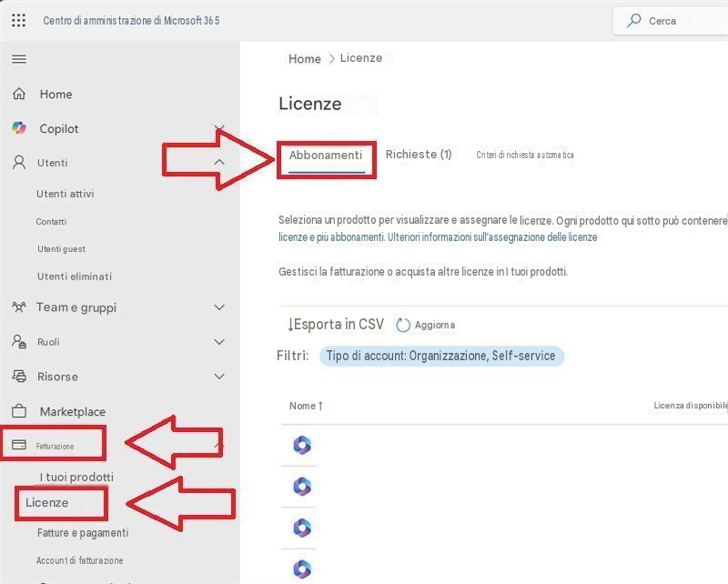
Task: Select Licenze in the sidebar
Action: [47, 503]
